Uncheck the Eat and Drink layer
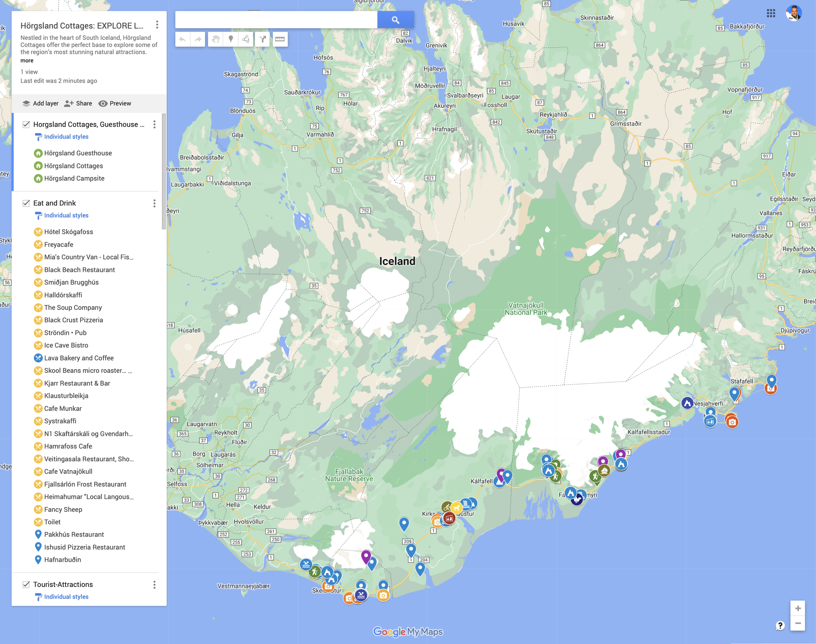Viewport: 816px width, 644px height. click(x=26, y=203)
